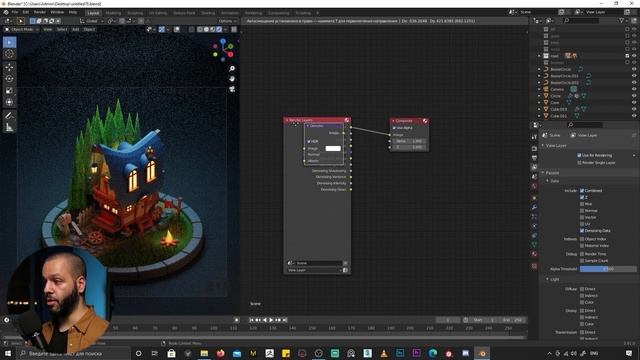The height and width of the screenshot is (360, 640).
Task: Choose the Rotate tool
Action: pos(9,79)
